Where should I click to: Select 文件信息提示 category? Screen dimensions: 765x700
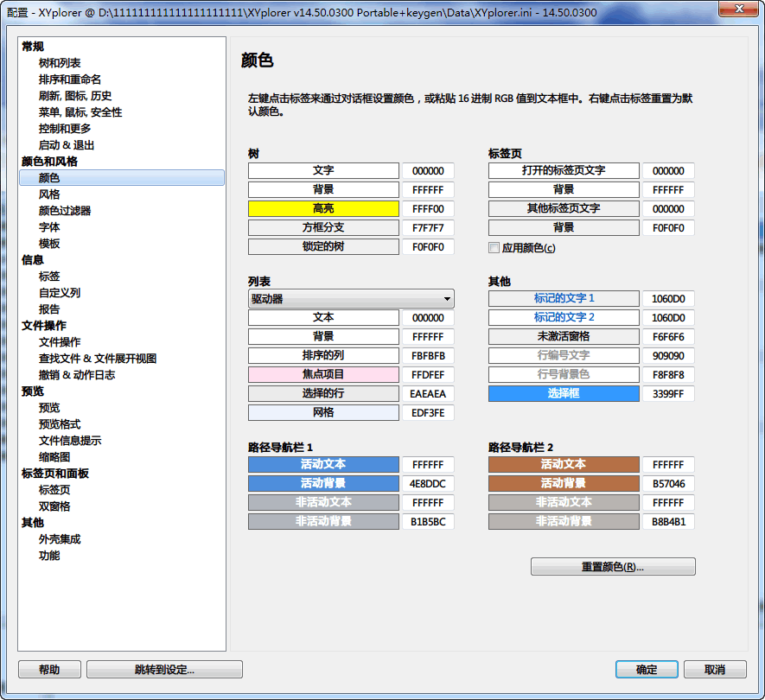[70, 441]
